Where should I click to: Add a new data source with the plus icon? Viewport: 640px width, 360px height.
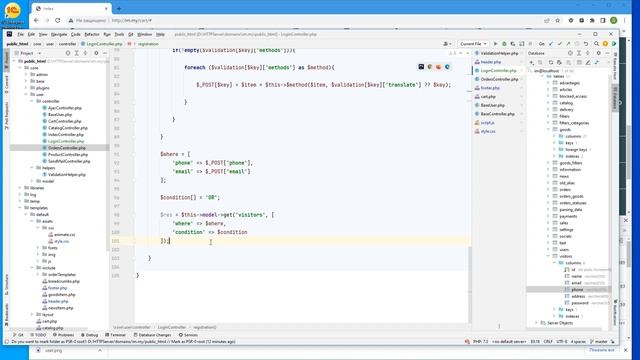[x=531, y=62]
